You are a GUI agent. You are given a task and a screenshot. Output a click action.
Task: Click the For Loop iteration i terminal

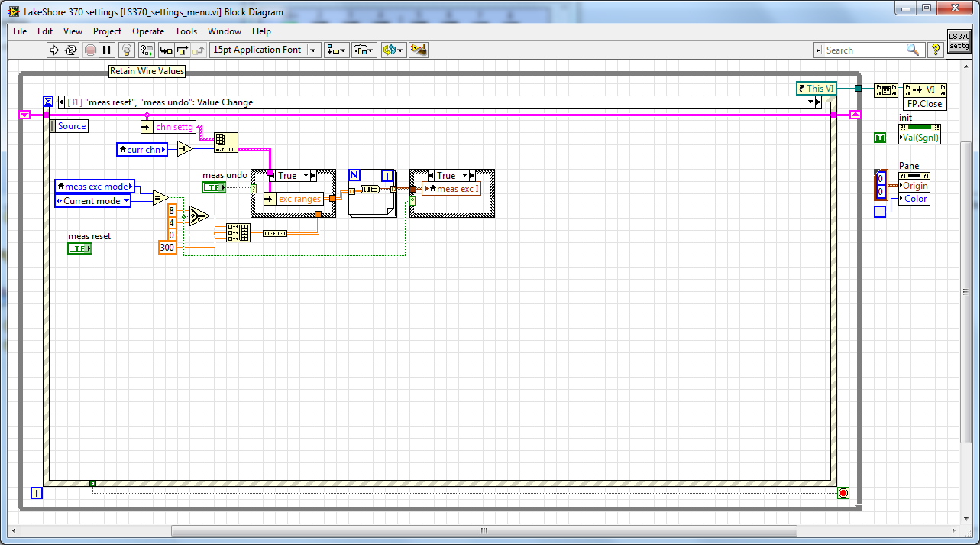(x=387, y=176)
